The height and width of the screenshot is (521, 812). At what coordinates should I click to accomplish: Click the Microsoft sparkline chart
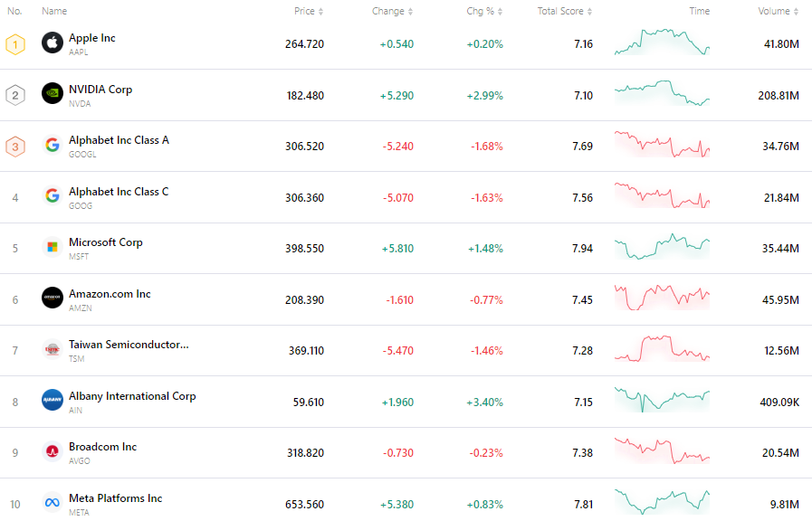(x=661, y=247)
